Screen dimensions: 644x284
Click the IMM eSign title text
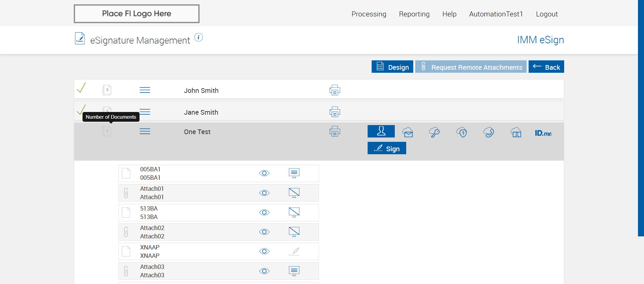tap(540, 40)
